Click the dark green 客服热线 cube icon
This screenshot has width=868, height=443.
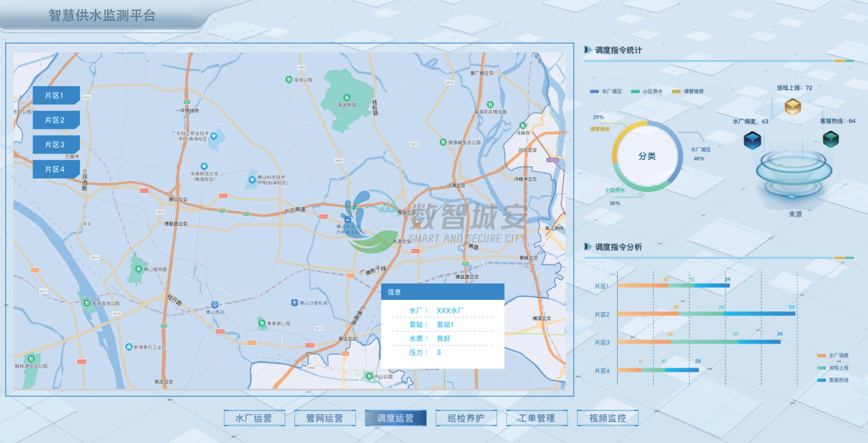(831, 139)
